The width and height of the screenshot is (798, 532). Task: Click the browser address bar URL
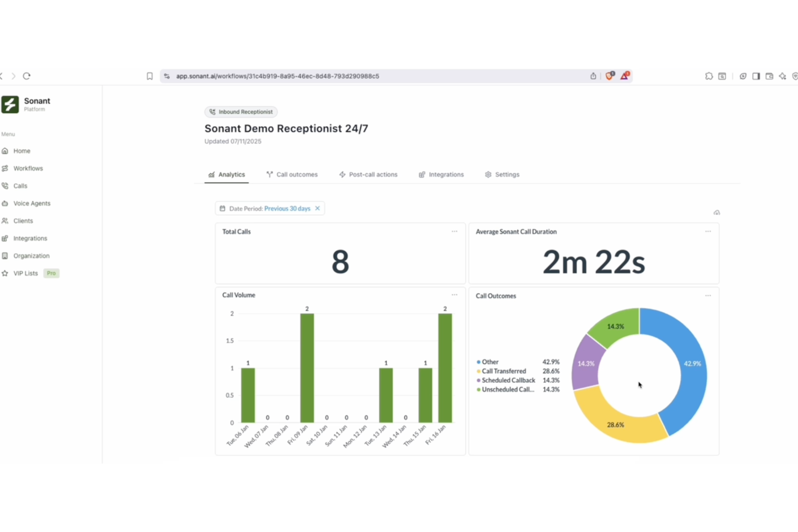pyautogui.click(x=277, y=76)
